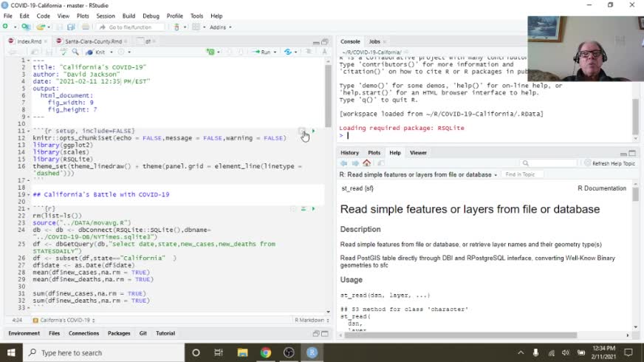Image resolution: width=644 pixels, height=362 pixels.
Task: Click the workspace panes grid icon
Action: point(196,27)
